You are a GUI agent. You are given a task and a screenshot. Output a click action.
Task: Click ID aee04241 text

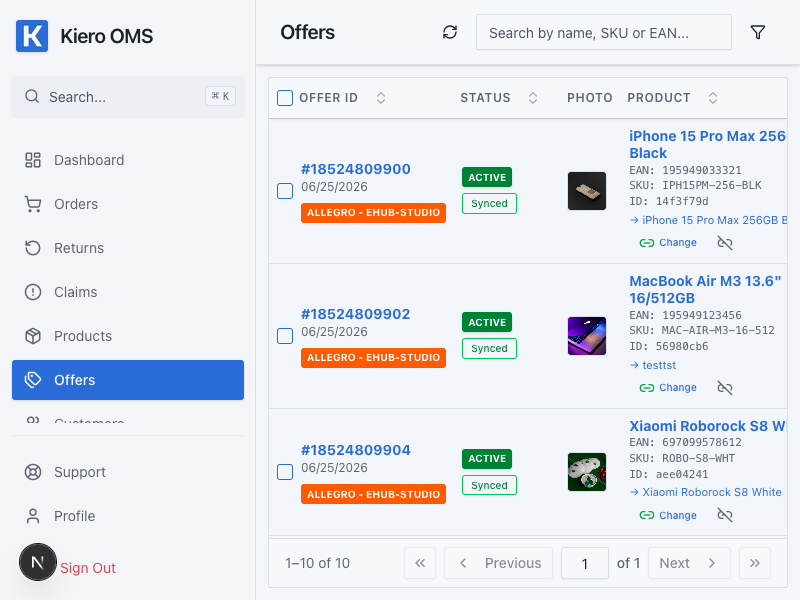[668, 474]
